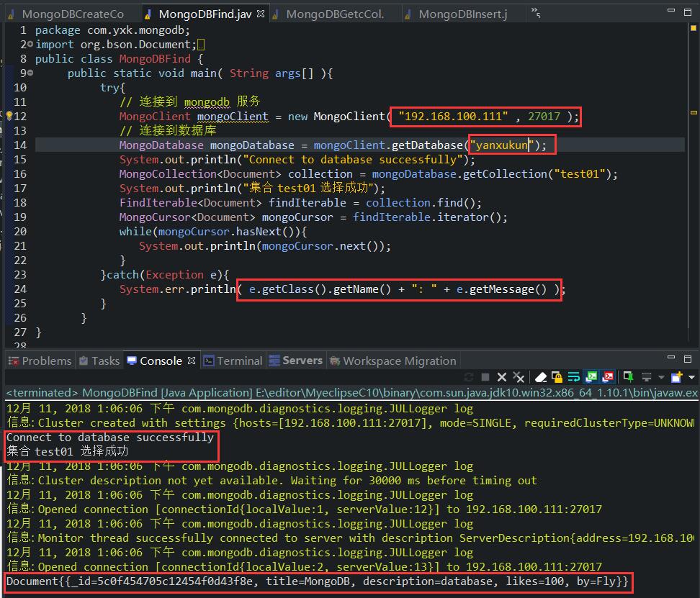Click the Terminate stop button in the console toolbar
The image size is (700, 598).
click(x=485, y=377)
